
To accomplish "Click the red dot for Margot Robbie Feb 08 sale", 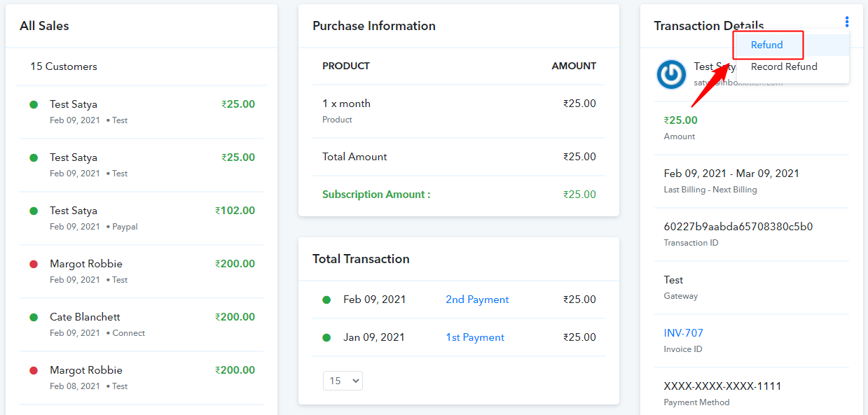I will [x=34, y=370].
